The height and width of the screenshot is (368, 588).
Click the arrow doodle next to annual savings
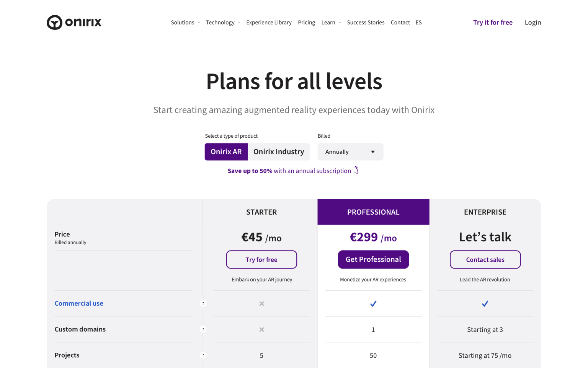tap(356, 170)
